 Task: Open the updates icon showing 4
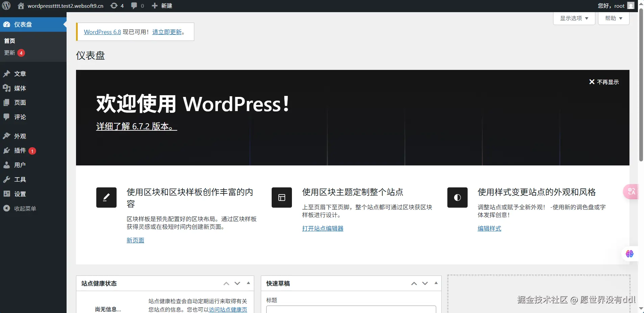pos(114,6)
